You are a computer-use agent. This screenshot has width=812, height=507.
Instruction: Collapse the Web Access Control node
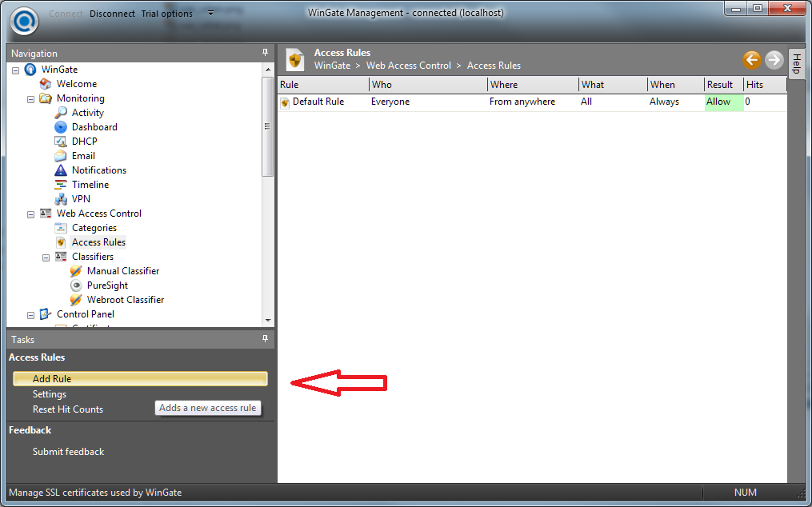[x=30, y=214]
